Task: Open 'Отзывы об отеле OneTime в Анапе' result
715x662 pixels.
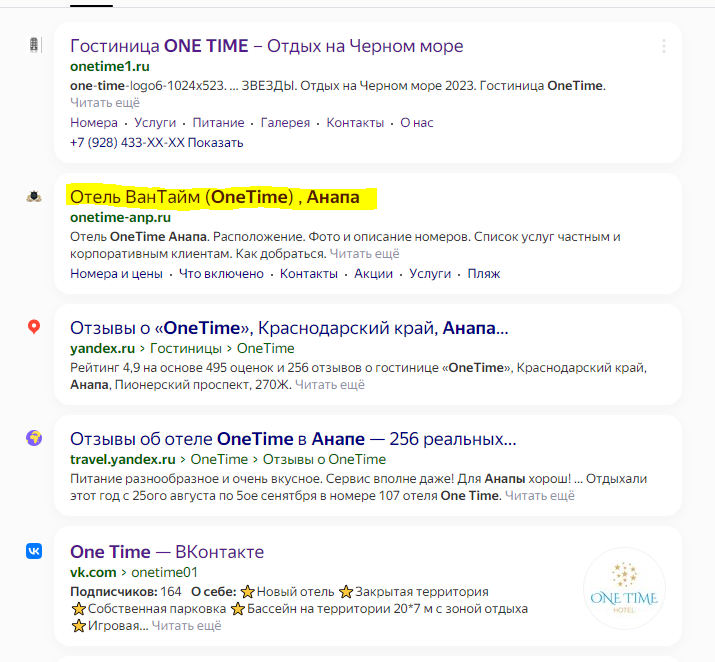Action: [x=293, y=439]
